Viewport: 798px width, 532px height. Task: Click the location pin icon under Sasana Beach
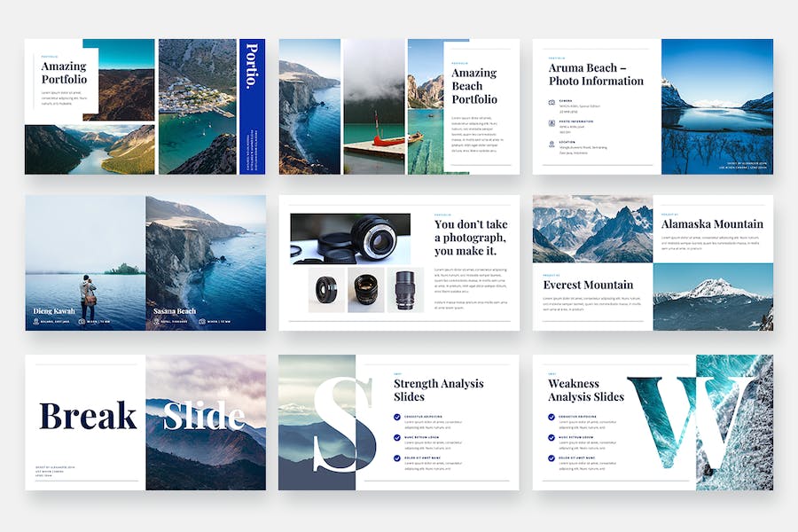[154, 321]
